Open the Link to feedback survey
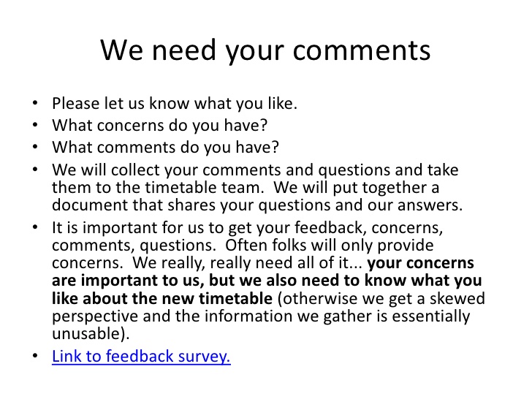The image size is (532, 399). coord(141,357)
